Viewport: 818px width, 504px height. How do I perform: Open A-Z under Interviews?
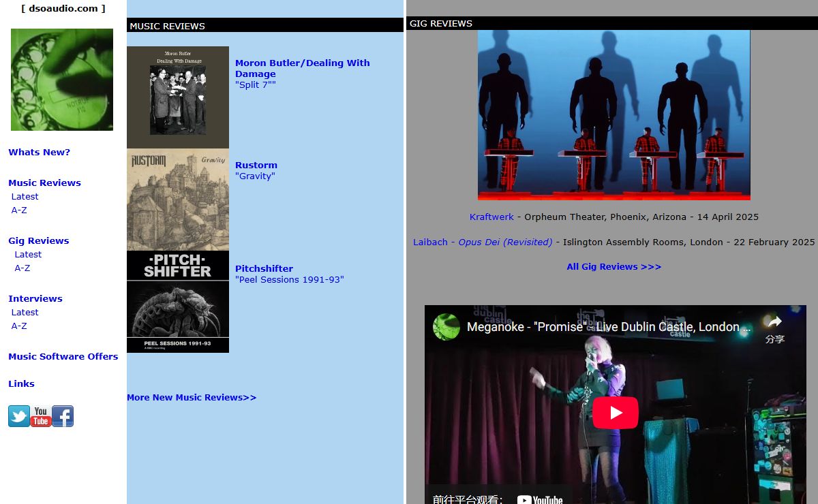[19, 326]
